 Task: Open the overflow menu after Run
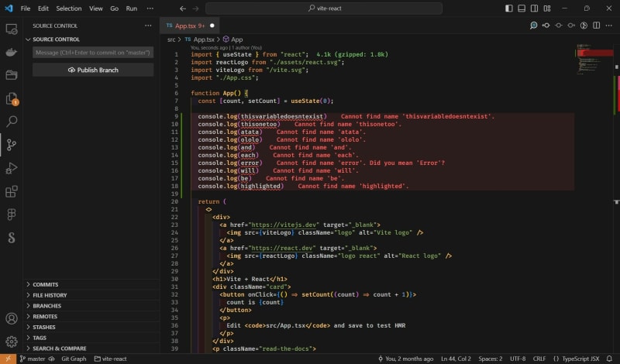pyautogui.click(x=150, y=9)
